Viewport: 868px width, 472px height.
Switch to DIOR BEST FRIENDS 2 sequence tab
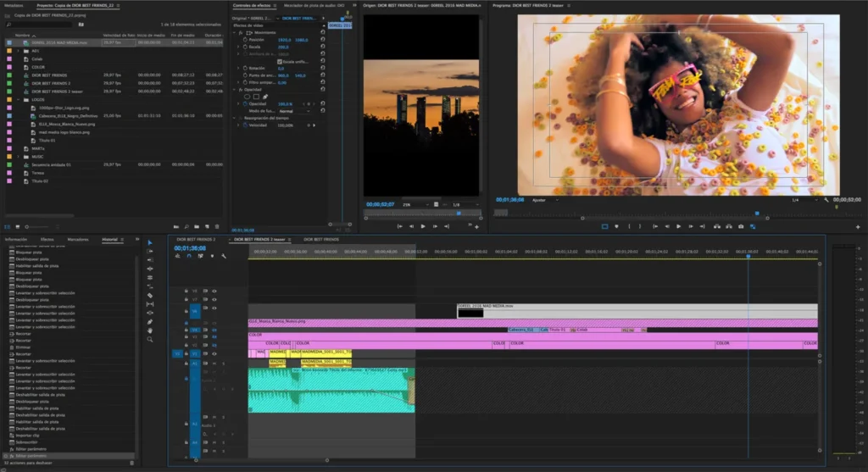(196, 240)
